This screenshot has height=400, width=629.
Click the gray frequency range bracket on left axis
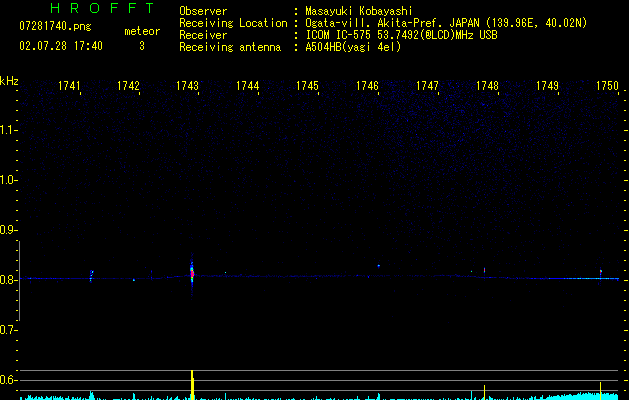[x=19, y=281]
